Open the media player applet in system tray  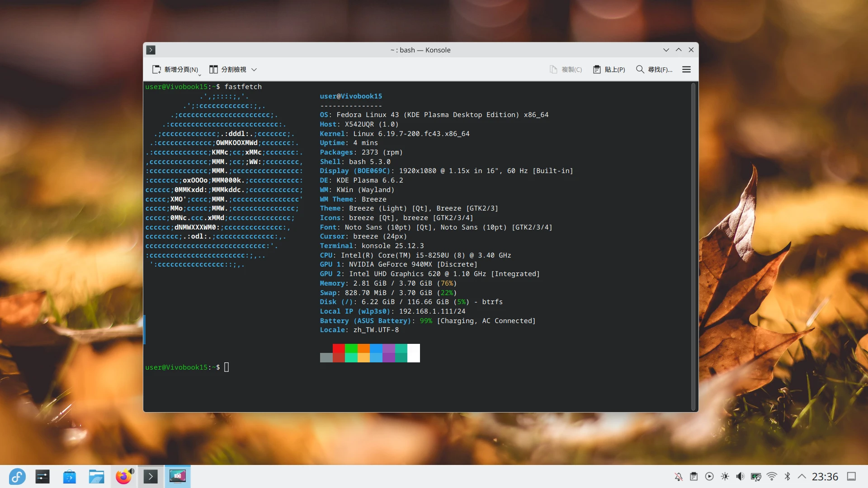[709, 476]
